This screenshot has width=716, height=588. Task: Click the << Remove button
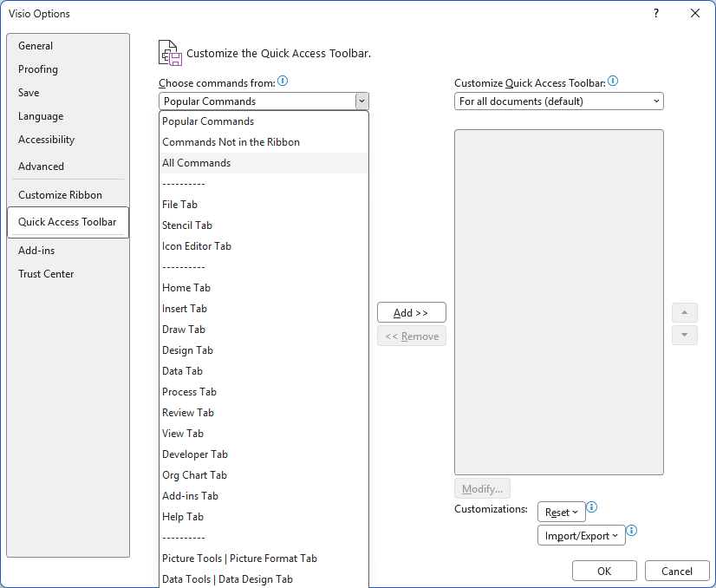click(412, 336)
